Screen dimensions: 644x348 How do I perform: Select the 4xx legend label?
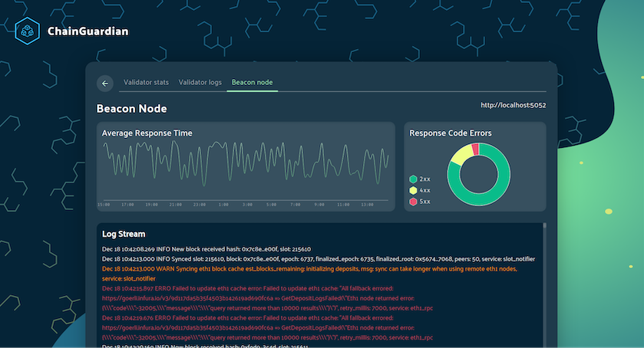tap(424, 190)
